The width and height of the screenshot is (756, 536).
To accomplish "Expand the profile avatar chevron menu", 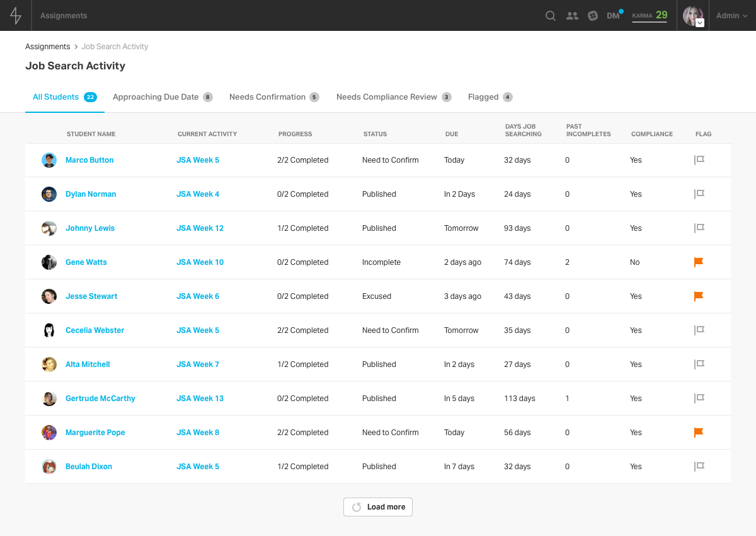I will point(699,23).
